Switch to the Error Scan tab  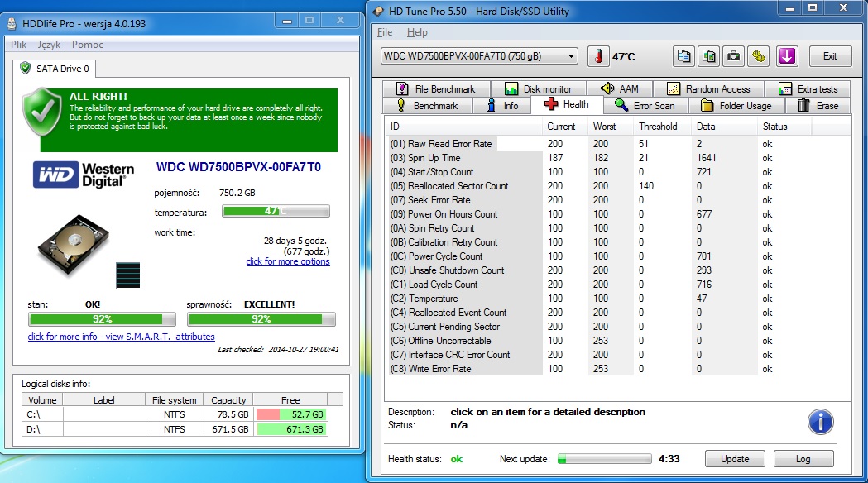point(645,106)
